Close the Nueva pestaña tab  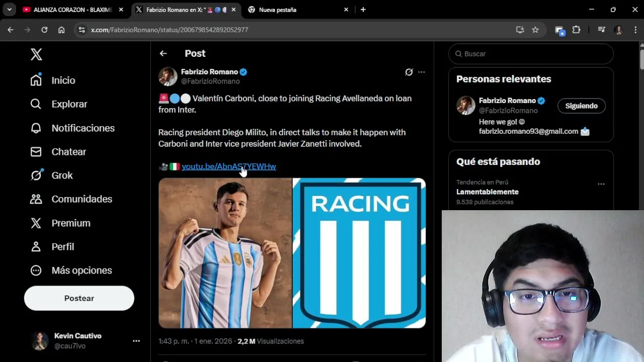click(x=346, y=10)
